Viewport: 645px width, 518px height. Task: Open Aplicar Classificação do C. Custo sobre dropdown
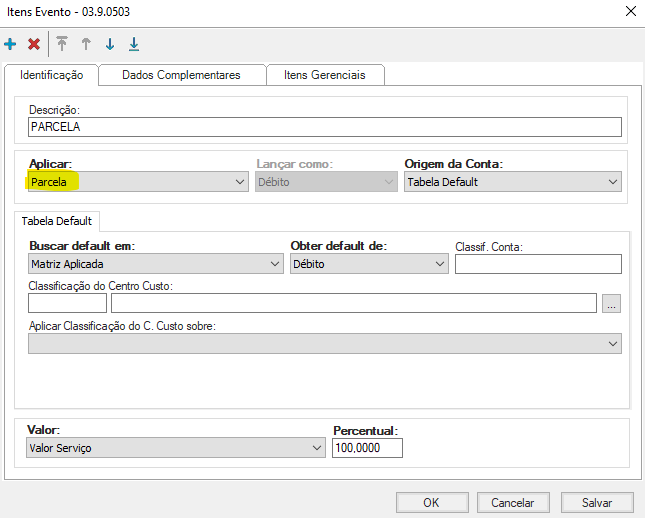[325, 344]
